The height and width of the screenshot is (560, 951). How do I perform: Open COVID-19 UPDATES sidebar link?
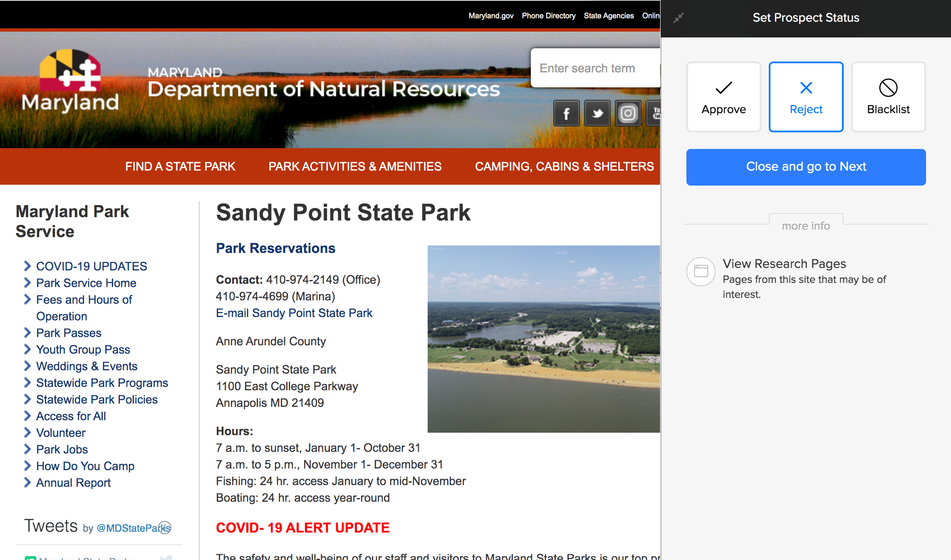point(92,266)
